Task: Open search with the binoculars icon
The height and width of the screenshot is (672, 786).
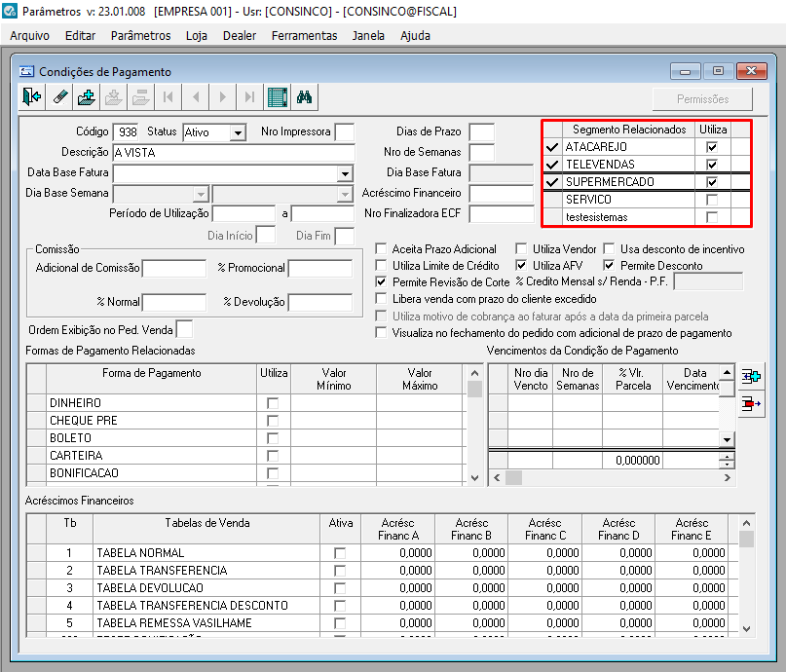Action: coord(304,97)
